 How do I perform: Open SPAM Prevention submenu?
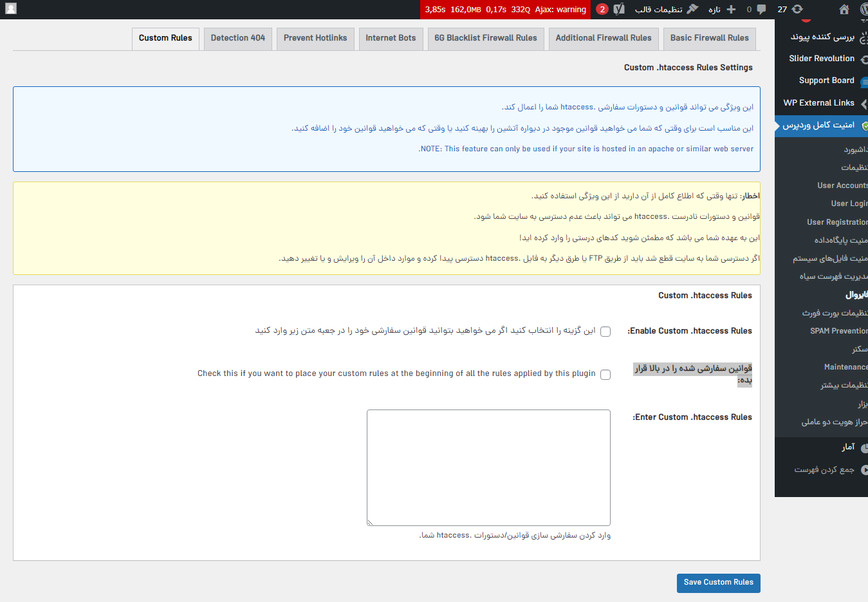[x=838, y=331]
